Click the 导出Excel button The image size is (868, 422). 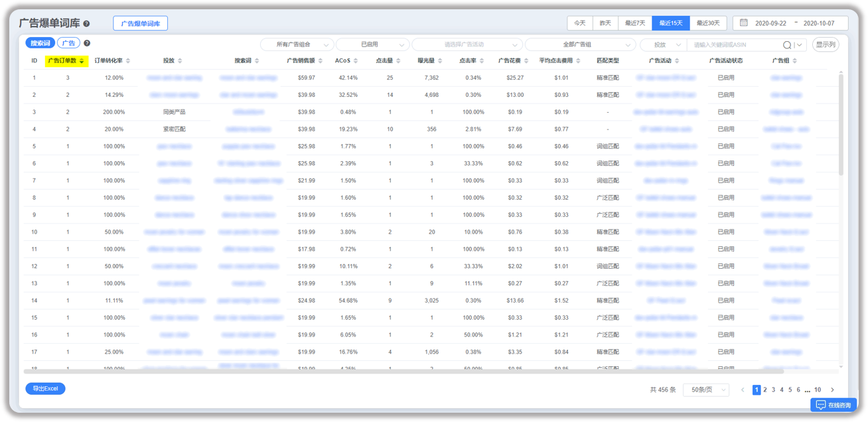pos(45,389)
